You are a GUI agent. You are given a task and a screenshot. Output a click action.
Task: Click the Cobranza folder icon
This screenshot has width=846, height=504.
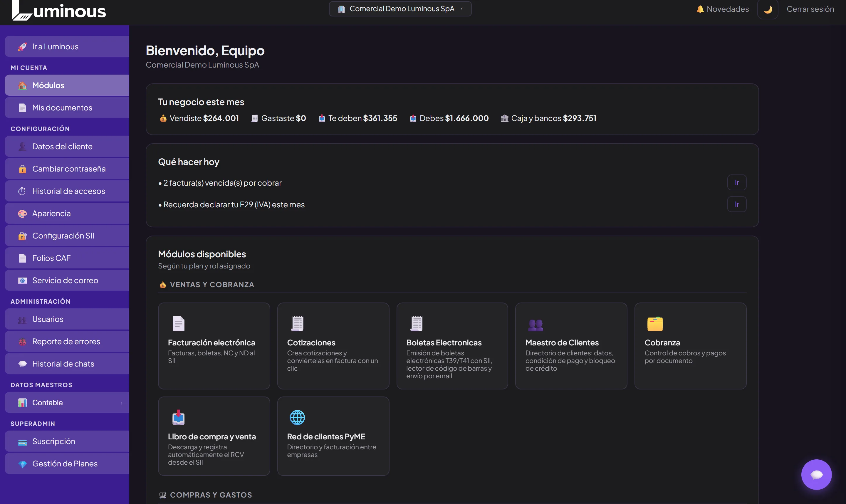click(655, 324)
